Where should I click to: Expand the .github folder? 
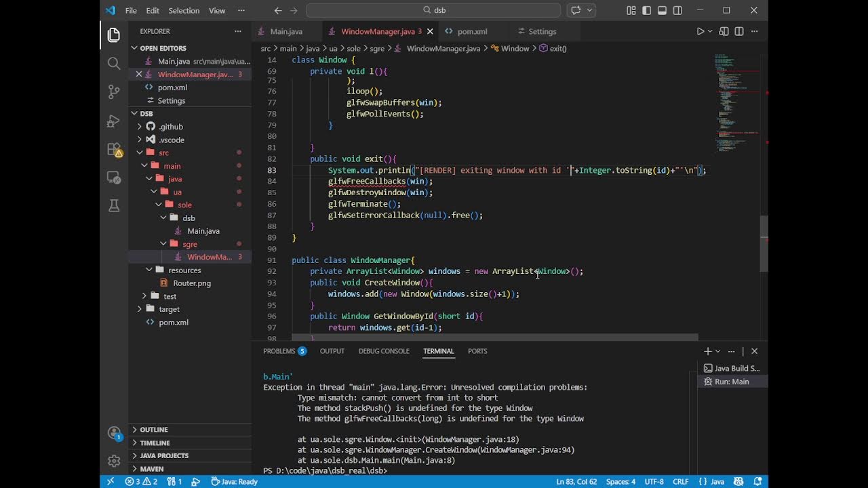click(x=171, y=127)
